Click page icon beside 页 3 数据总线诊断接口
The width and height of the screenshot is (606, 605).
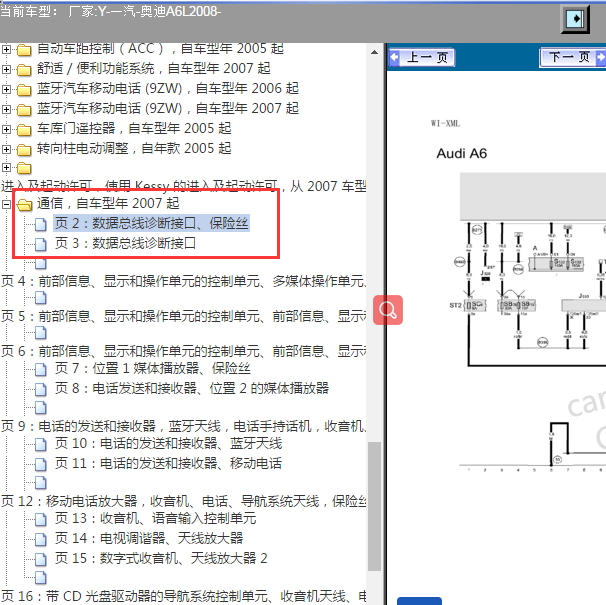coord(41,244)
